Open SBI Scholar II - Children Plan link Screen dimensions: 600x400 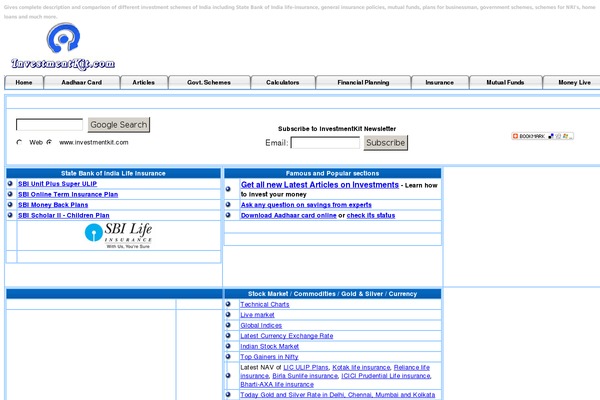pyautogui.click(x=64, y=216)
